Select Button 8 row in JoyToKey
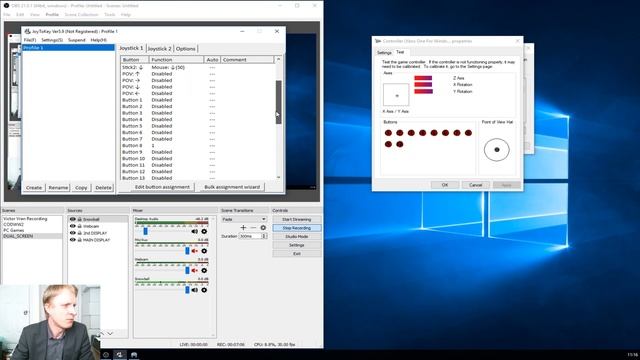This screenshot has width=640, height=360. (198, 145)
